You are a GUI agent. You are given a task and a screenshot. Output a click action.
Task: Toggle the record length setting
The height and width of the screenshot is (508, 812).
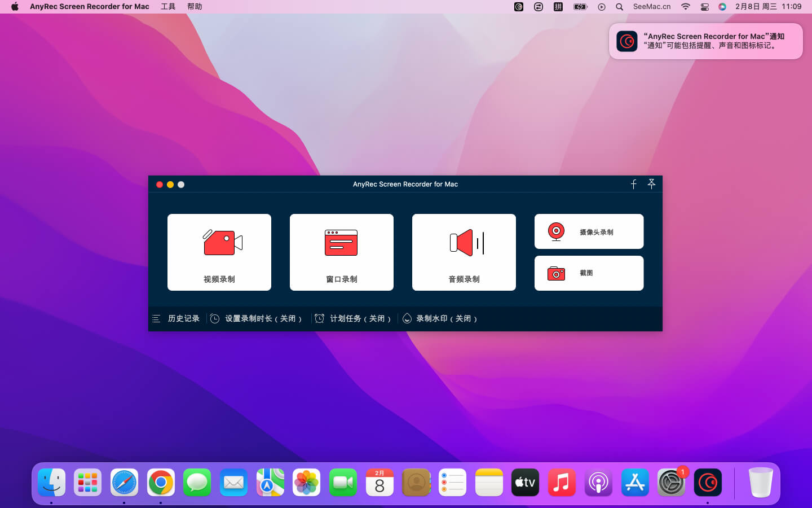click(x=257, y=319)
